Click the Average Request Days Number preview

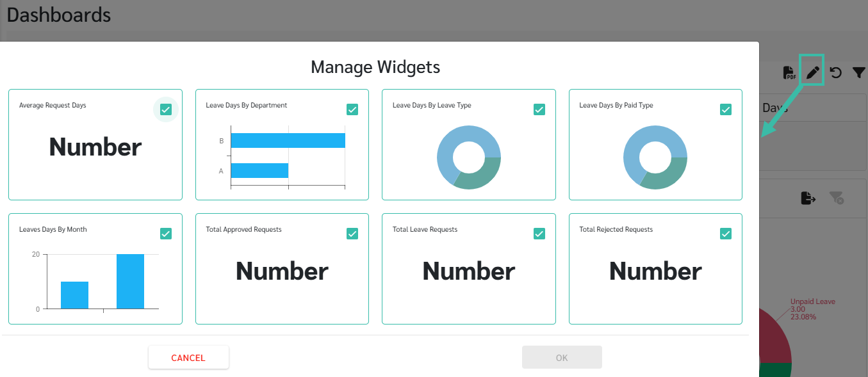95,147
